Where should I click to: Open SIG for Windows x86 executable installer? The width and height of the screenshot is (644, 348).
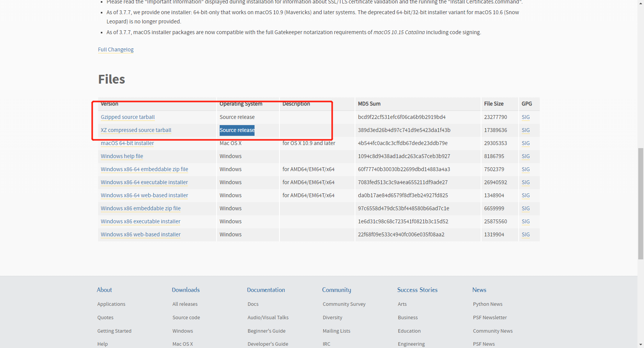click(526, 221)
